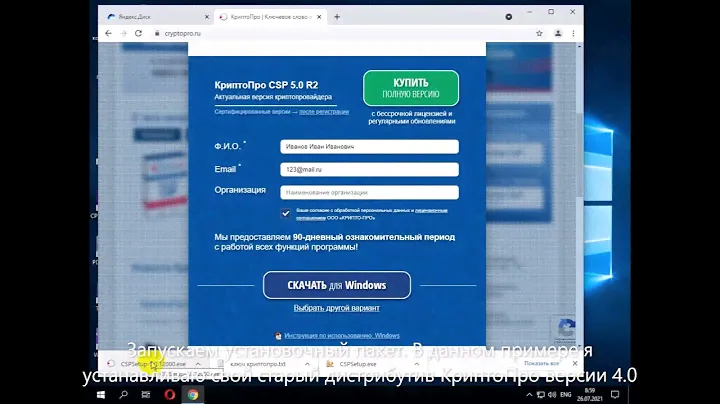Open a new browser tab with plus icon
The width and height of the screenshot is (720, 404).
tap(337, 18)
